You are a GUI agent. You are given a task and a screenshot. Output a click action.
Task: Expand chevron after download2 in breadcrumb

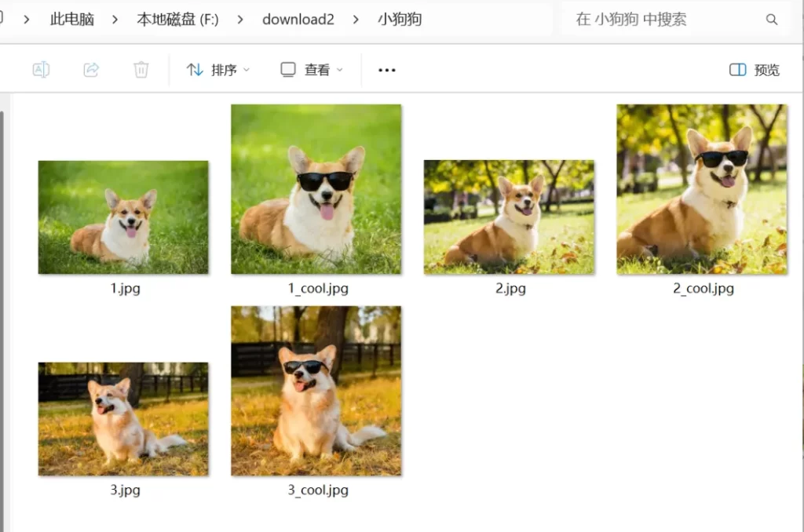tap(356, 20)
